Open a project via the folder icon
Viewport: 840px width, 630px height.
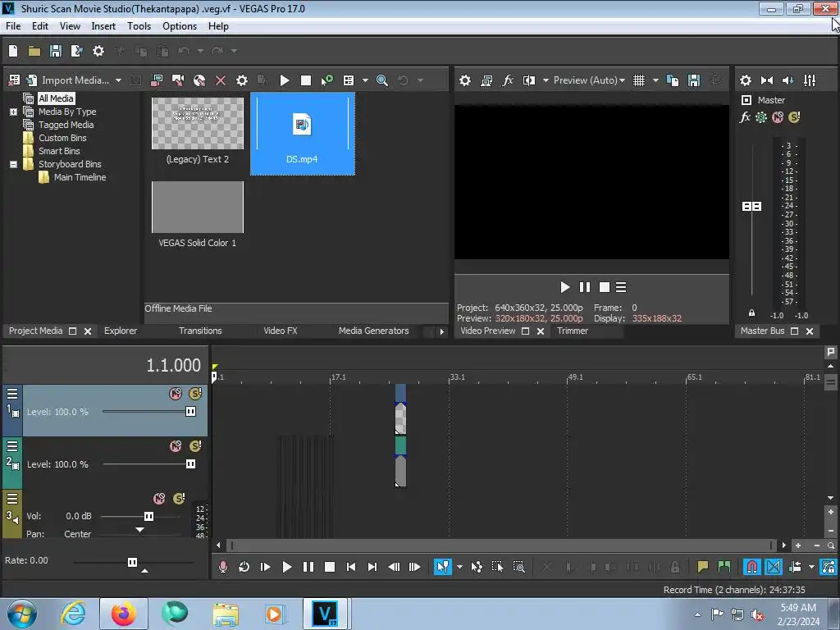[x=34, y=51]
